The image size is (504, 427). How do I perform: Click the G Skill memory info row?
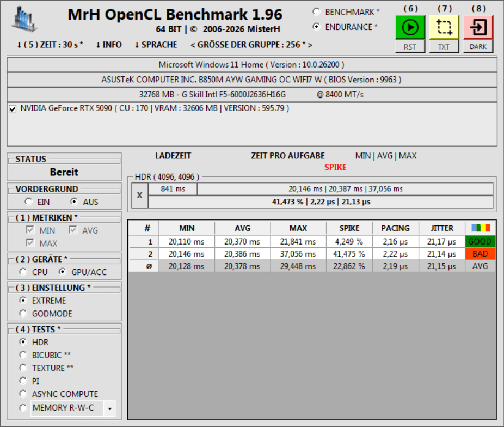coord(252,95)
